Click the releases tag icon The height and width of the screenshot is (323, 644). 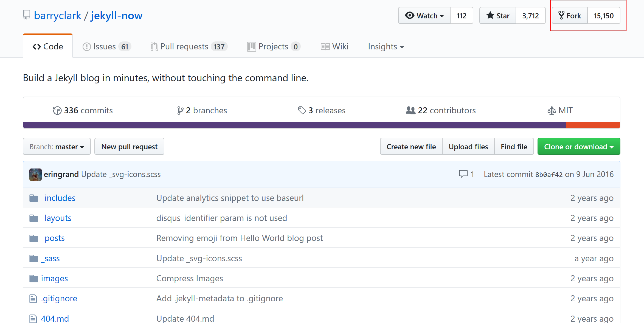(302, 110)
